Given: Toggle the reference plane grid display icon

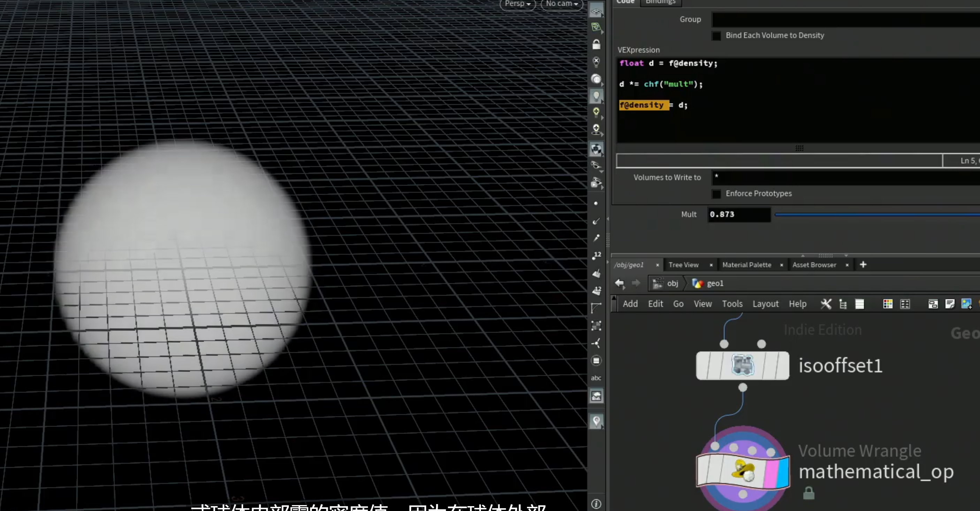Looking at the screenshot, I should pyautogui.click(x=596, y=11).
